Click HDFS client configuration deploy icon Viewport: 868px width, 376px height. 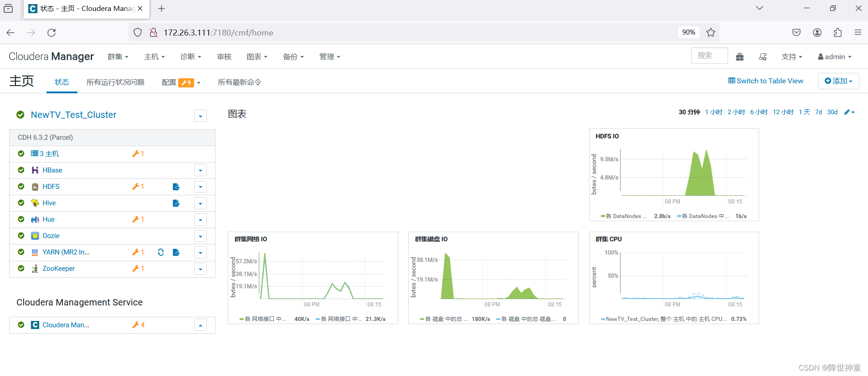176,187
